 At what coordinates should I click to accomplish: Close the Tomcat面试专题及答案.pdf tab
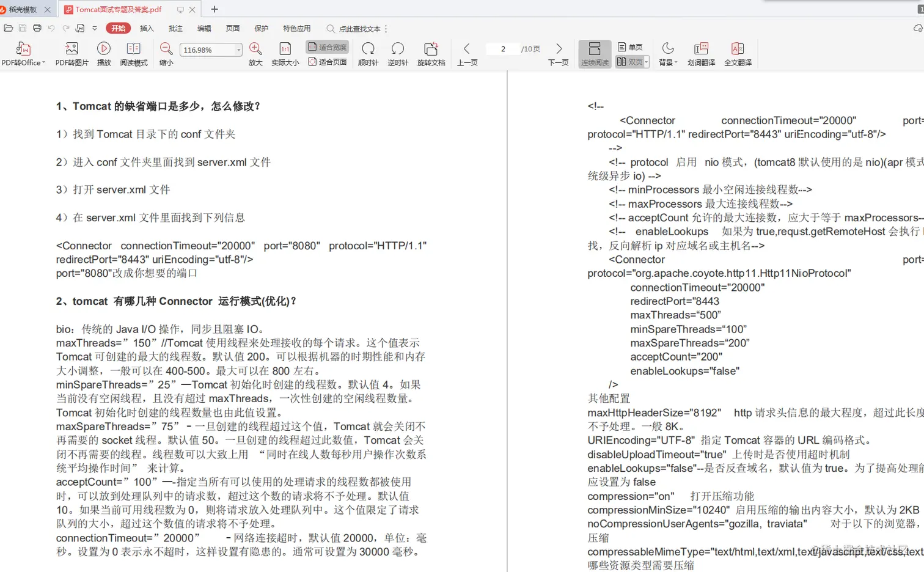pos(193,10)
